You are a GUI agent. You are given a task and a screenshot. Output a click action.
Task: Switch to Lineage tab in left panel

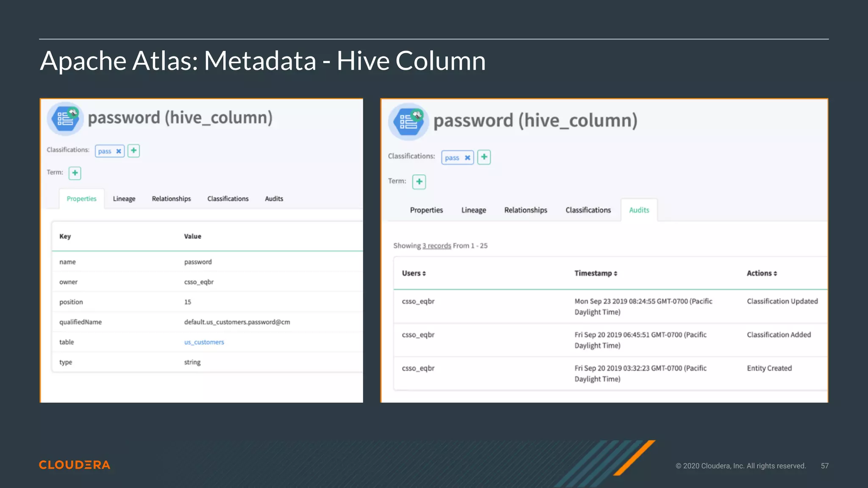124,199
